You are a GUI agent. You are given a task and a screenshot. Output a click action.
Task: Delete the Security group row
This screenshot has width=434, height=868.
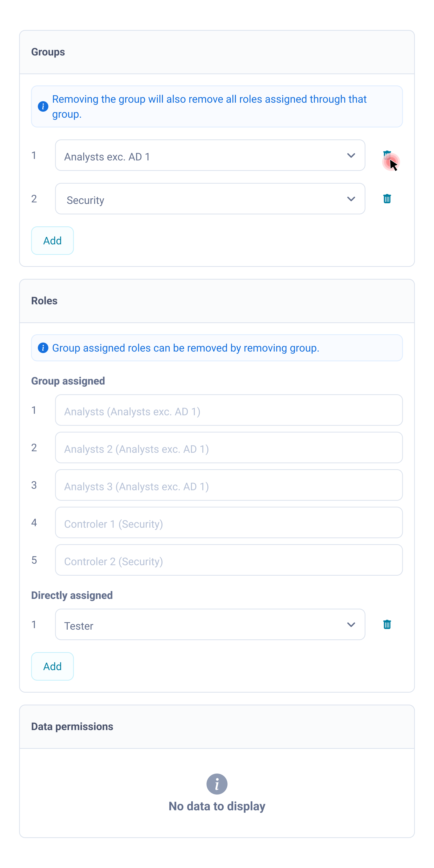(387, 199)
